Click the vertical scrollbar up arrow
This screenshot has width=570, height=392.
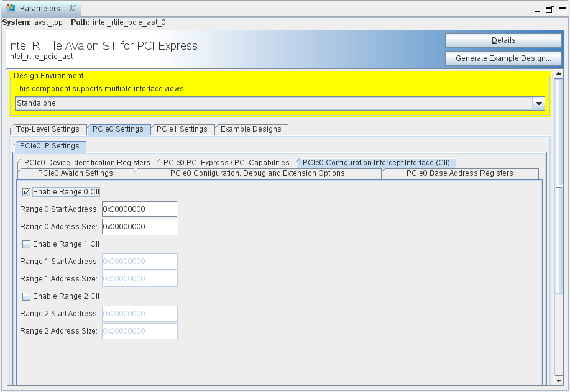click(559, 74)
